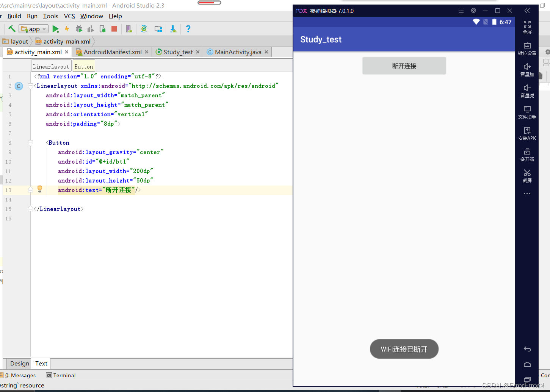Click the android:orientation="vertical" line
This screenshot has width=550, height=392.
97,114
